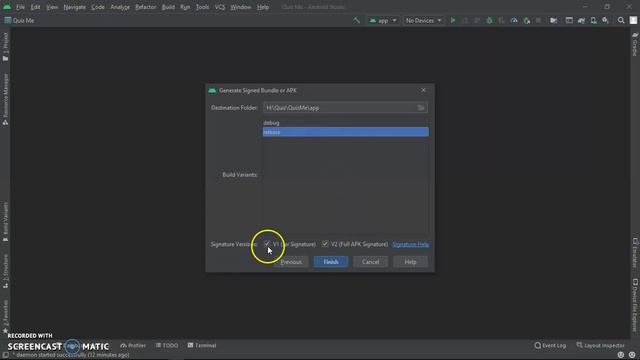Open the Terminal tool window

202,345
